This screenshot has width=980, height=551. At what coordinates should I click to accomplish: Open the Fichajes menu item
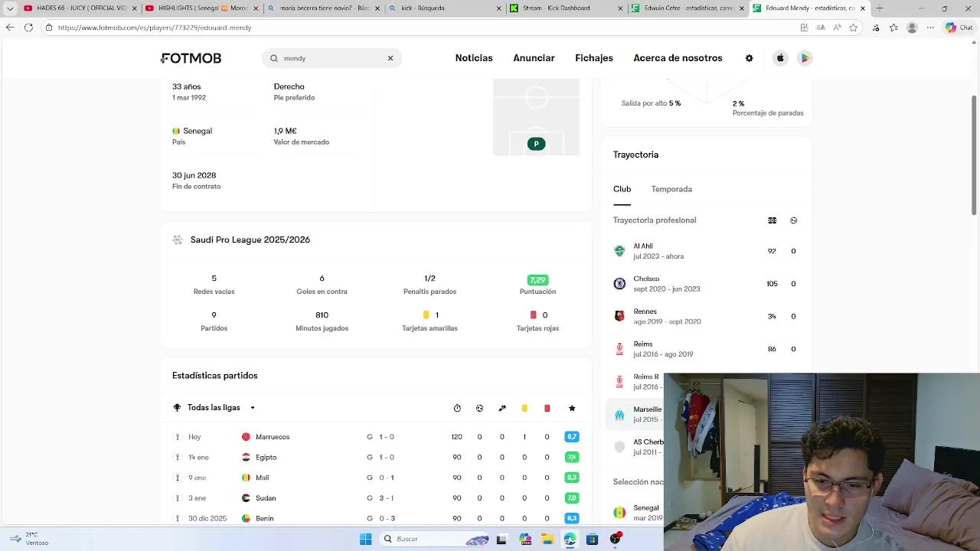(594, 58)
